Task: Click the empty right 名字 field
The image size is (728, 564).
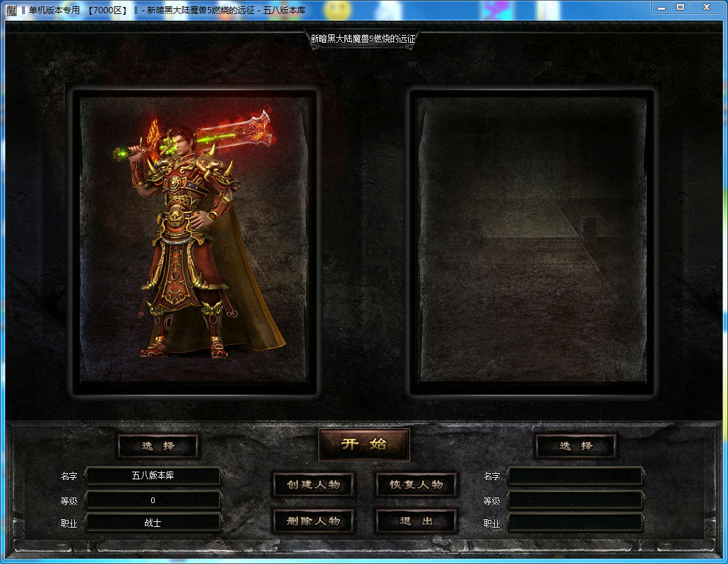Action: [x=575, y=476]
